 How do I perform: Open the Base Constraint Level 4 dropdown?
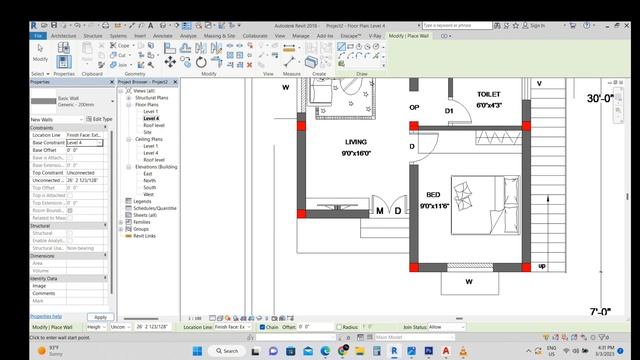coord(100,142)
